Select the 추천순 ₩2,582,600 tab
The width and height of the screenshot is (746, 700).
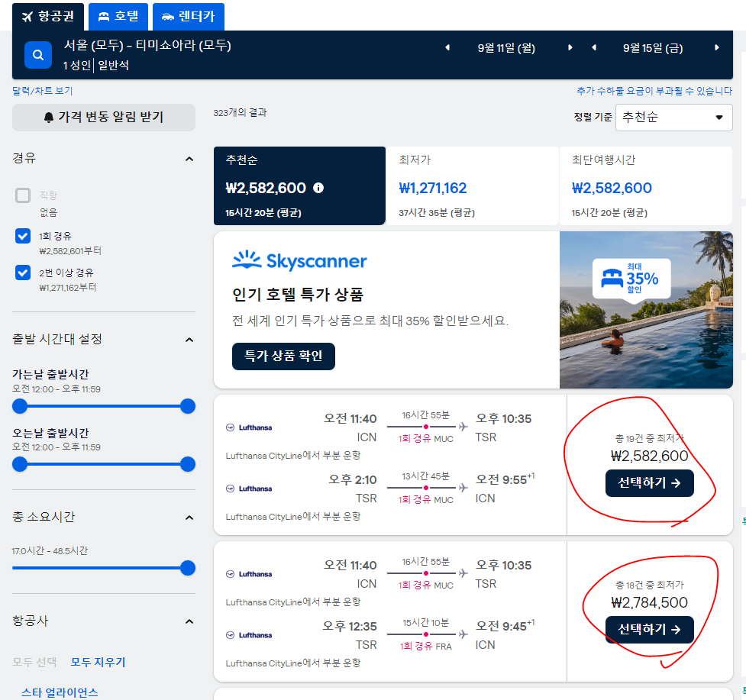click(x=299, y=185)
